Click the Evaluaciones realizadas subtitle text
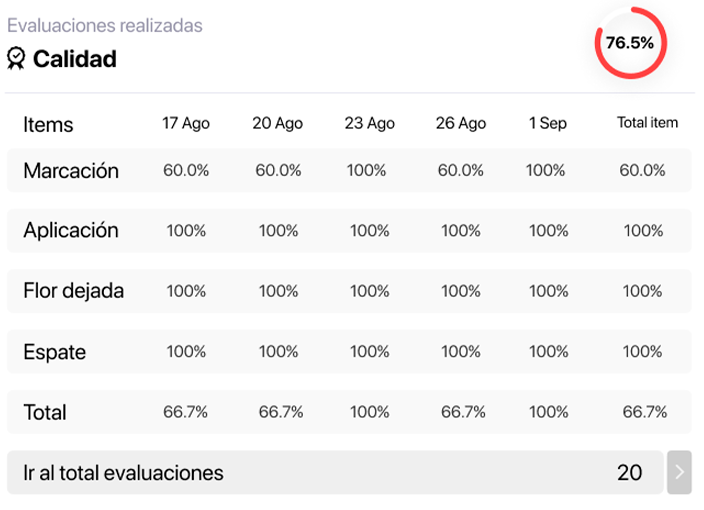Viewport: 704px width, 510px height. click(105, 25)
